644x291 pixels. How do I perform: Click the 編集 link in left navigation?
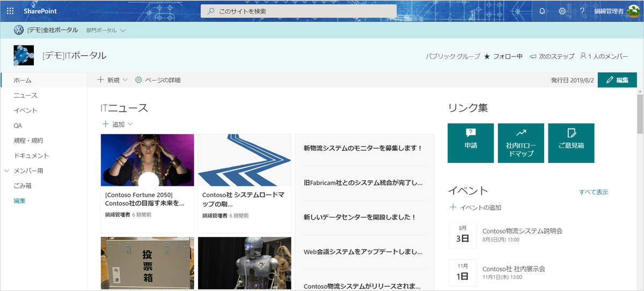(x=19, y=201)
